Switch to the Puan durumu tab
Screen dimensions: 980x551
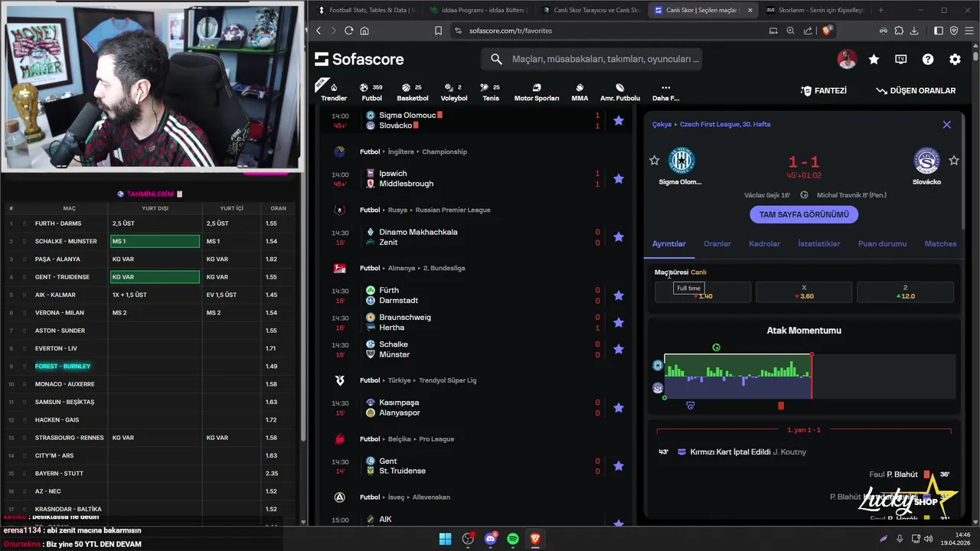click(x=882, y=243)
